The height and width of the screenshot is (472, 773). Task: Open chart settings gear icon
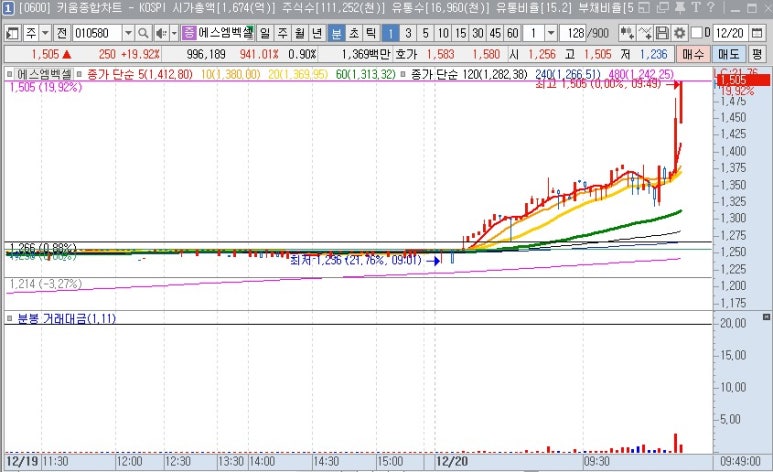coord(679,34)
